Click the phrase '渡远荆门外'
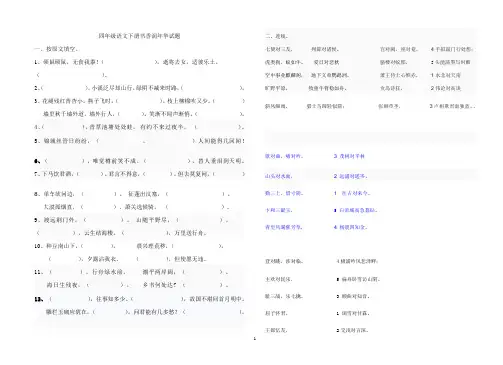Image resolution: width=503 pixels, height=365 pixels. click(x=60, y=220)
